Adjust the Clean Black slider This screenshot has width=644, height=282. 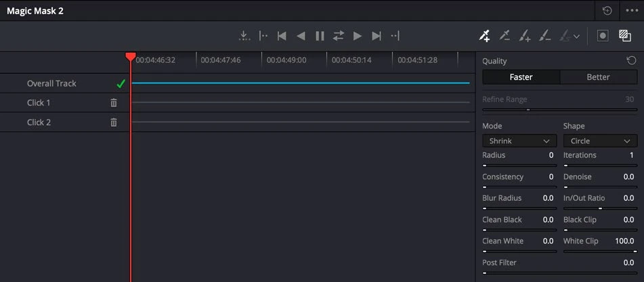pos(519,230)
